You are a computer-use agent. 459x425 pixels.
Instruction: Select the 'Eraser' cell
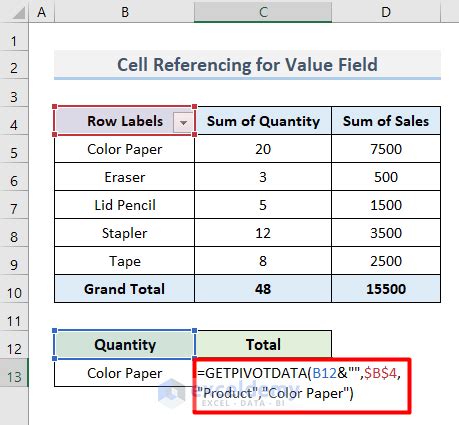125,177
